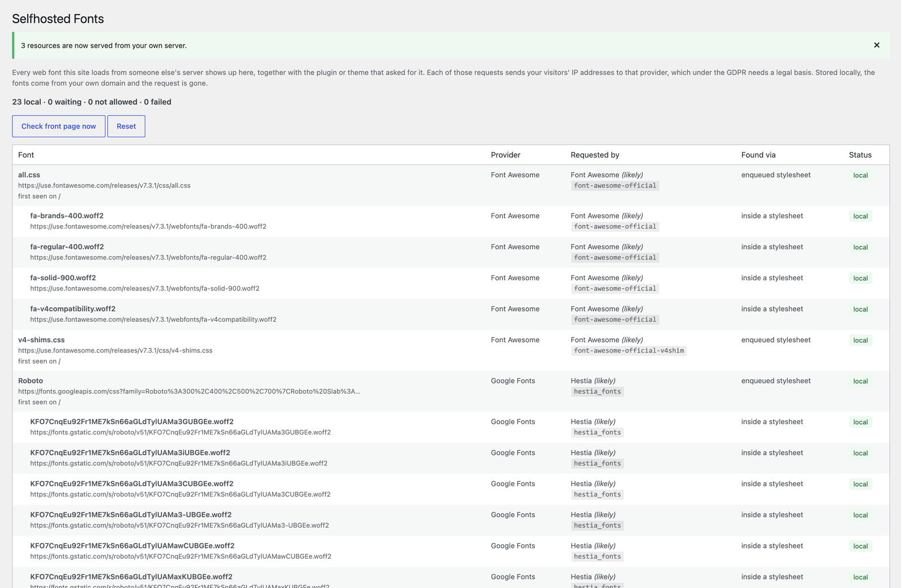Click the fa-solid-900.woff2 font name
Screen dimensions: 901x588
click(63, 278)
